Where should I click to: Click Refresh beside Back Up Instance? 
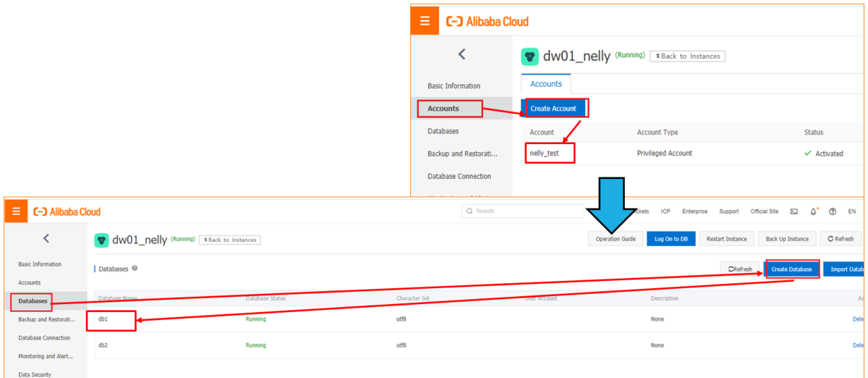click(841, 239)
